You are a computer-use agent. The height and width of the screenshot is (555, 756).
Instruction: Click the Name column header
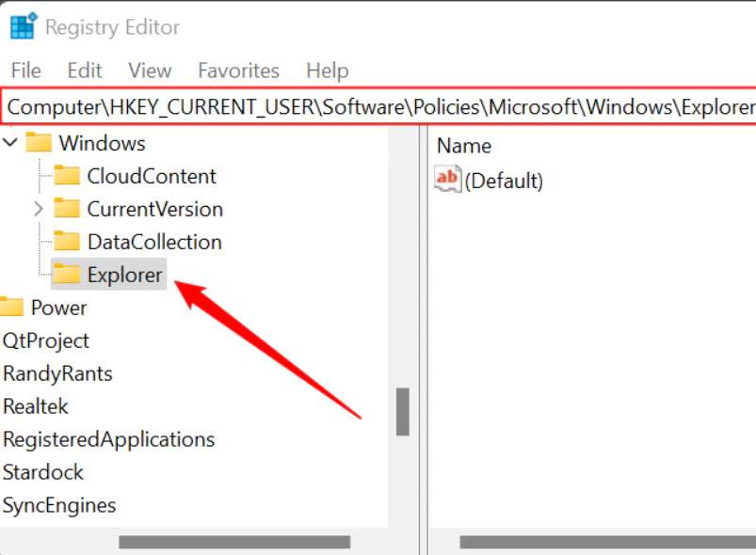[464, 146]
